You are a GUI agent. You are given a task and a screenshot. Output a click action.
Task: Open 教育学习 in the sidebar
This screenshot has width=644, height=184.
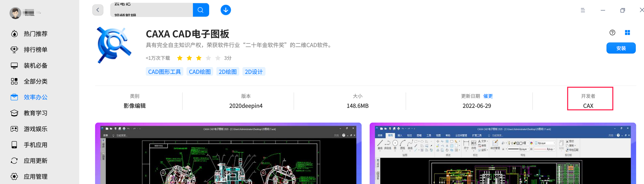click(29, 113)
